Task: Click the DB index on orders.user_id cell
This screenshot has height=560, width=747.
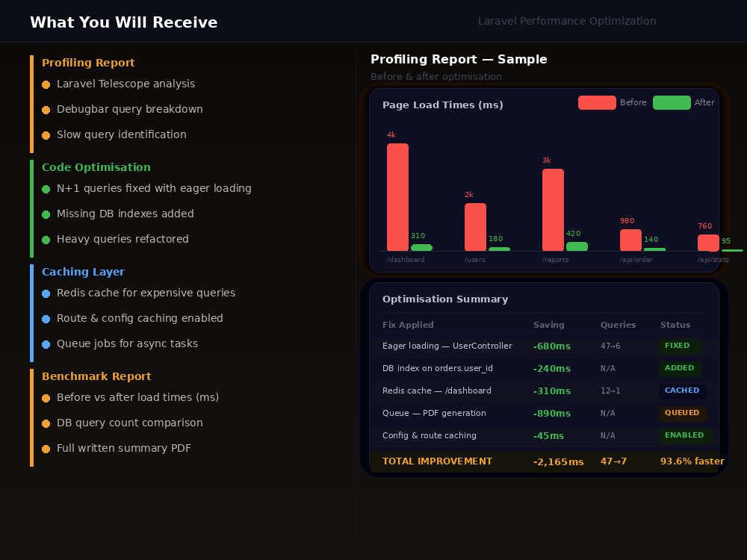Action: pos(437,368)
